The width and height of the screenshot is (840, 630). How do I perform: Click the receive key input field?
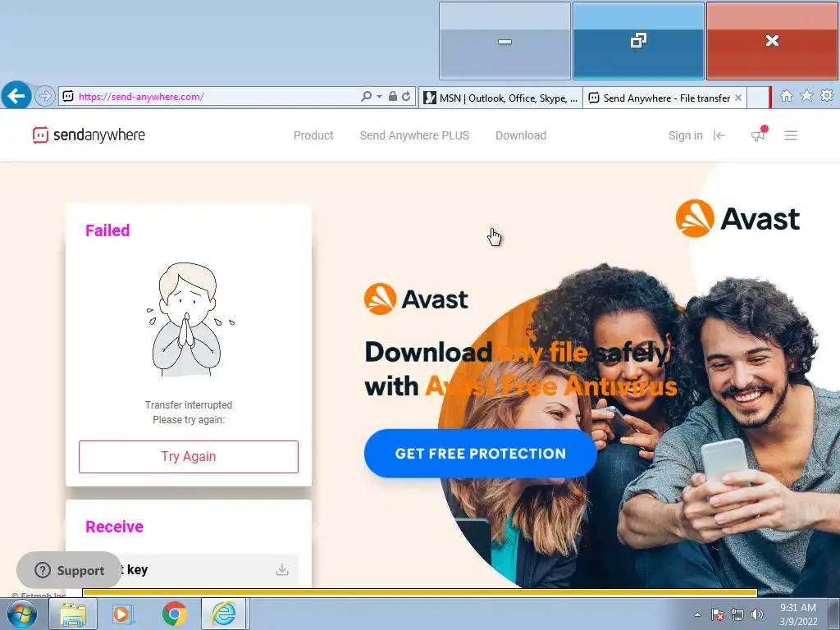tap(189, 570)
